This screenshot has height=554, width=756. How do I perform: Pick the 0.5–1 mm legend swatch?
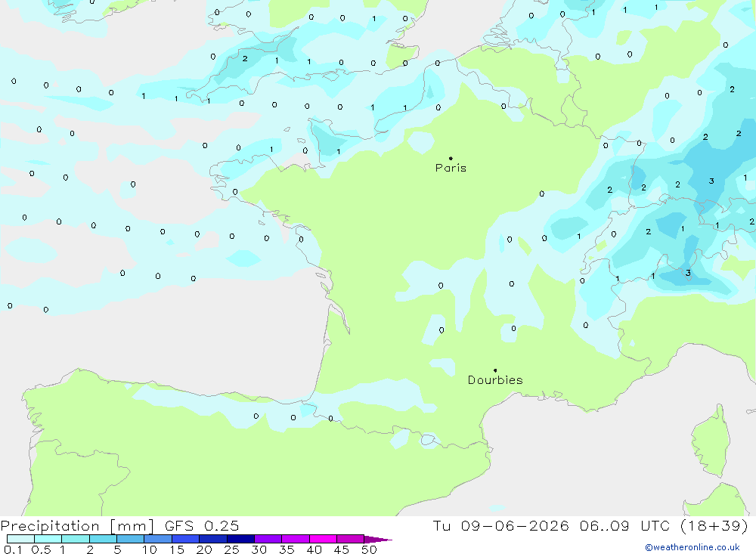click(48, 539)
